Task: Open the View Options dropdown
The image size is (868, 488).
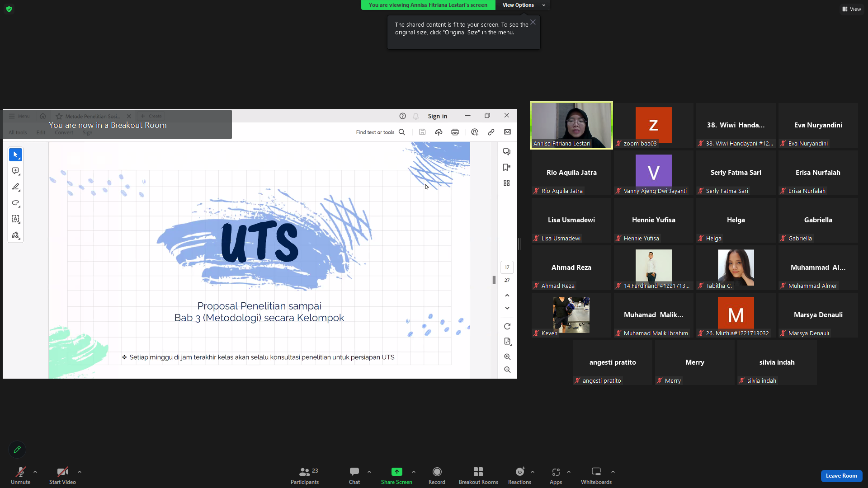Action: [524, 5]
